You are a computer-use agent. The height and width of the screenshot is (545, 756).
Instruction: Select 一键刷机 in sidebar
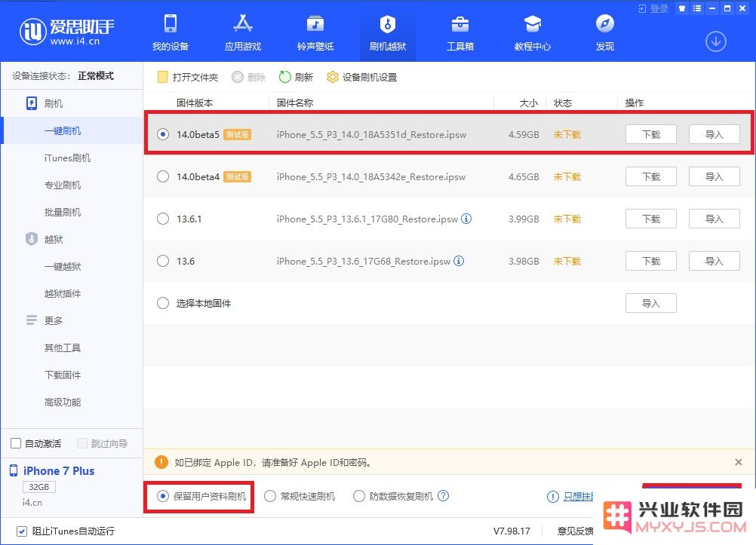tap(62, 130)
